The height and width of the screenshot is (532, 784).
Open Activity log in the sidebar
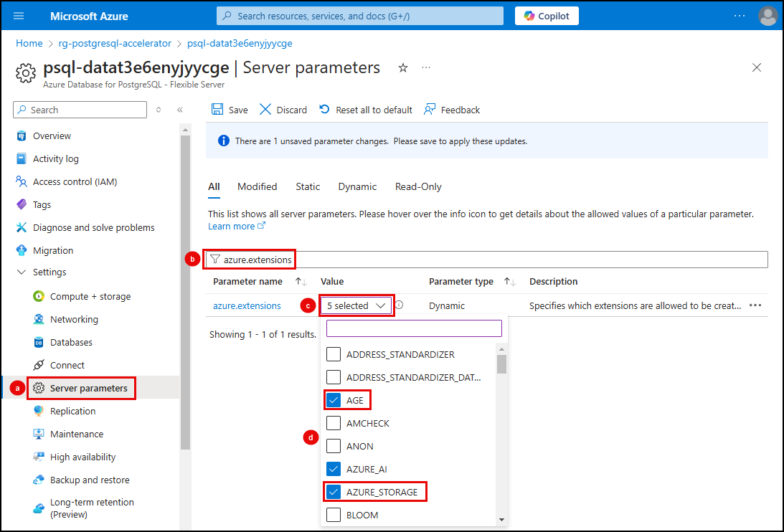(55, 158)
